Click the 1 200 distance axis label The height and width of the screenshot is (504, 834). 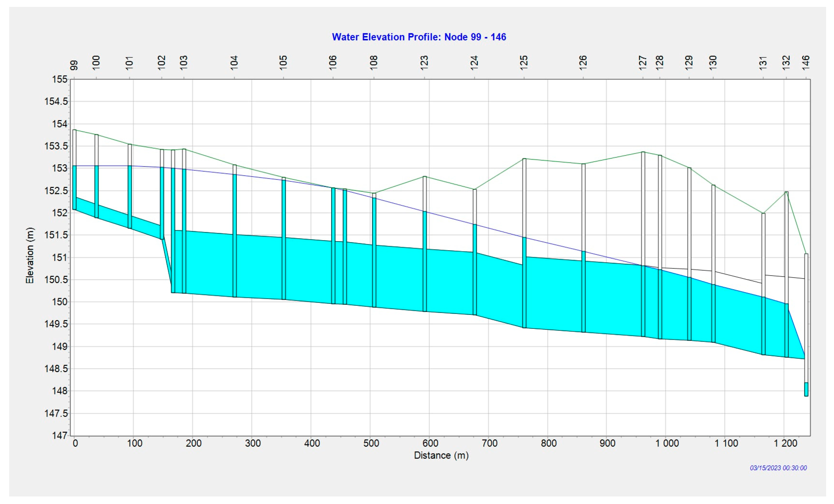pyautogui.click(x=786, y=443)
